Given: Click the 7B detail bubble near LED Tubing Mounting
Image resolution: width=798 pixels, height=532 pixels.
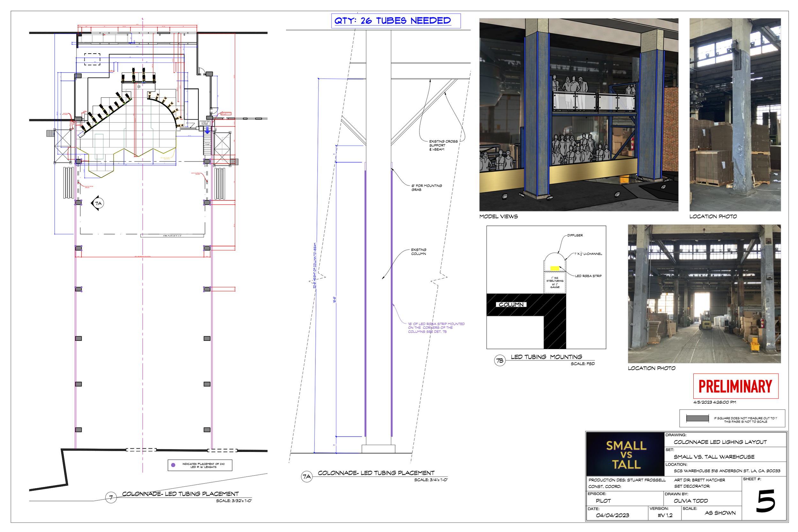Looking at the screenshot, I should tap(500, 361).
